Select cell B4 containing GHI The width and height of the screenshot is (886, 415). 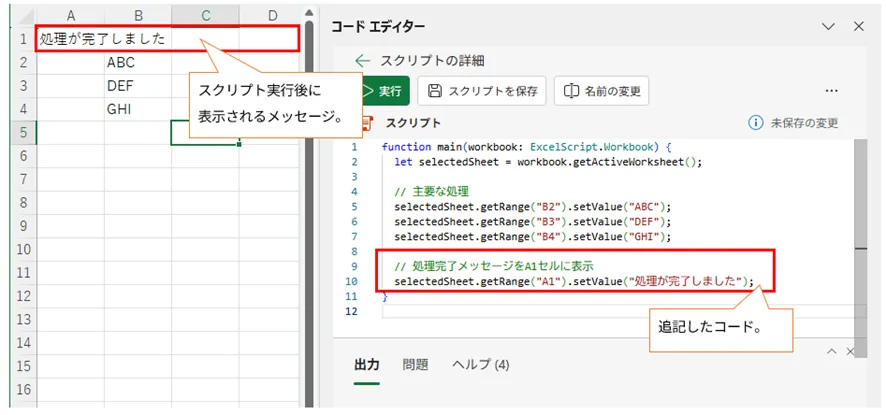pyautogui.click(x=138, y=109)
